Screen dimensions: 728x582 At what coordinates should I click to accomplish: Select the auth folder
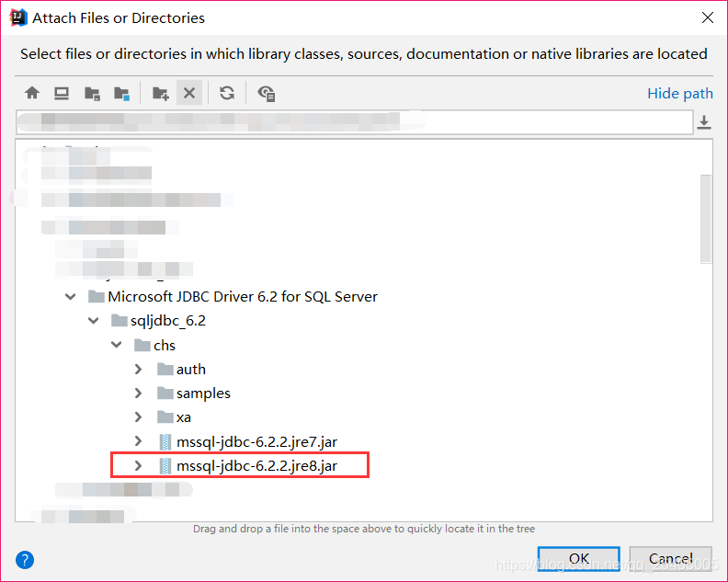(191, 370)
